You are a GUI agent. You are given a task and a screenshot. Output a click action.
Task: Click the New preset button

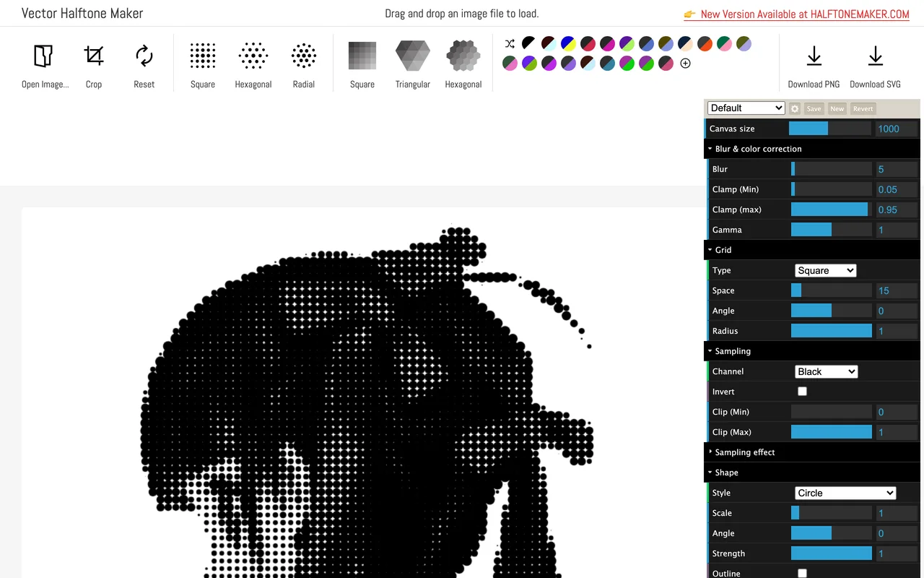point(837,108)
